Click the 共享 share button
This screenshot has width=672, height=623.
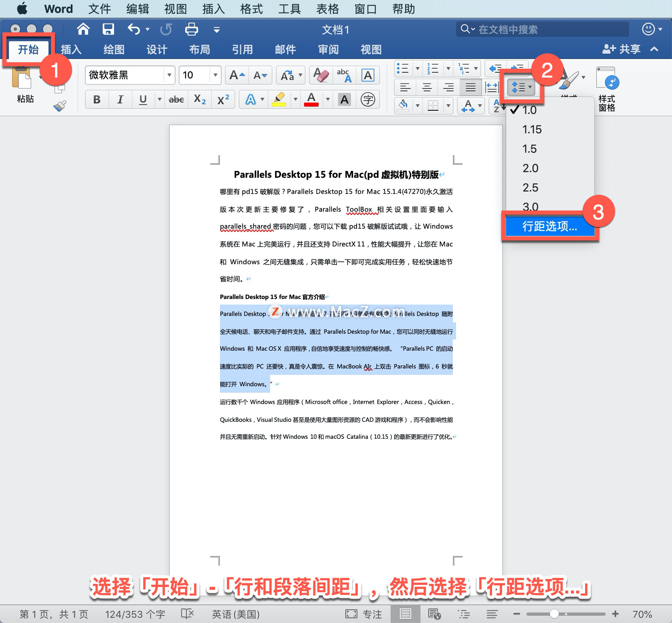coord(621,49)
